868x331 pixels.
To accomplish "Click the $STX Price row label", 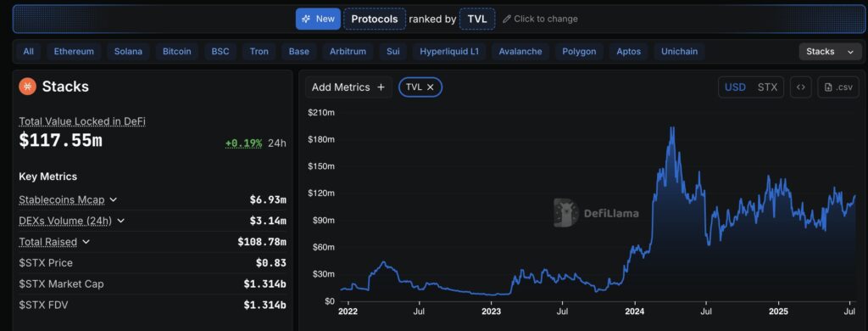I will tap(46, 263).
